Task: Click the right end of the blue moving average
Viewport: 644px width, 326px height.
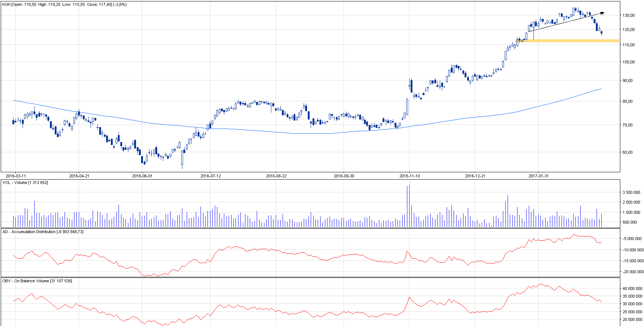Action: point(601,89)
